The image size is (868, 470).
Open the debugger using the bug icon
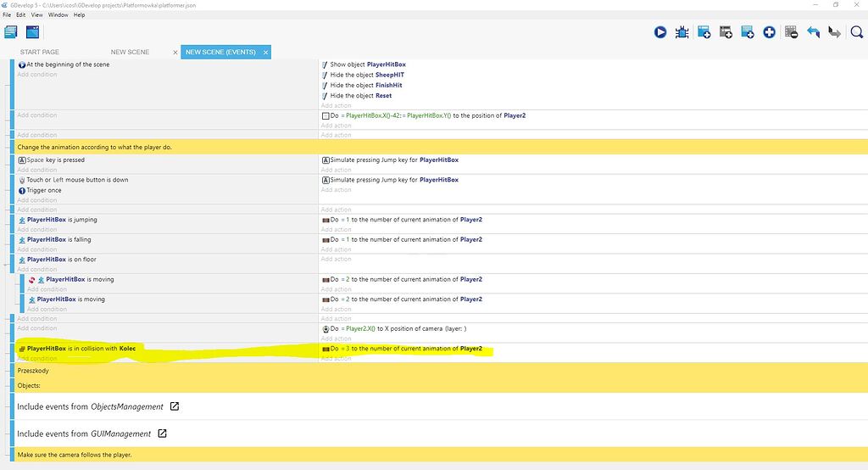tap(682, 32)
